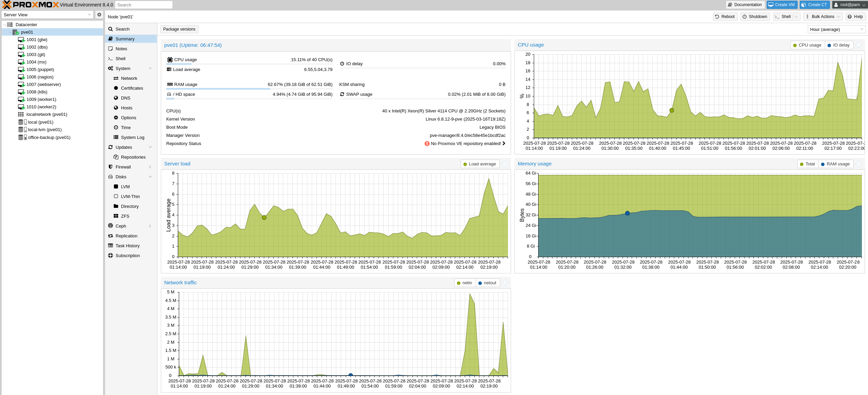Screen dimensions: 868x395
Task: Click the Ceph icon
Action: point(110,226)
